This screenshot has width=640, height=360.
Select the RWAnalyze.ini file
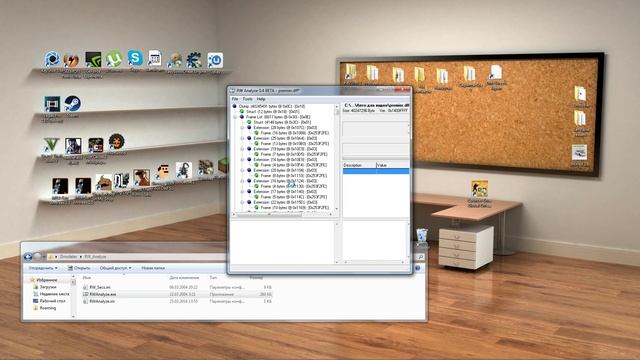pyautogui.click(x=102, y=301)
